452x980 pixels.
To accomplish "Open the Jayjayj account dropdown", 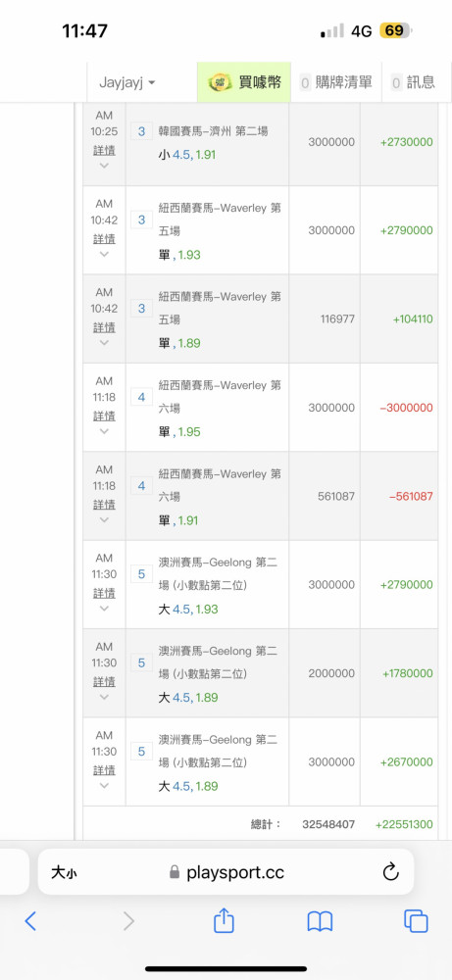I will tap(127, 82).
